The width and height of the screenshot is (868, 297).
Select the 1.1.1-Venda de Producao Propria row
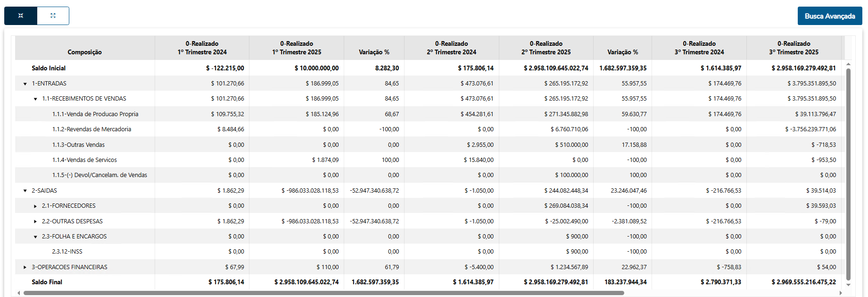[x=95, y=114]
